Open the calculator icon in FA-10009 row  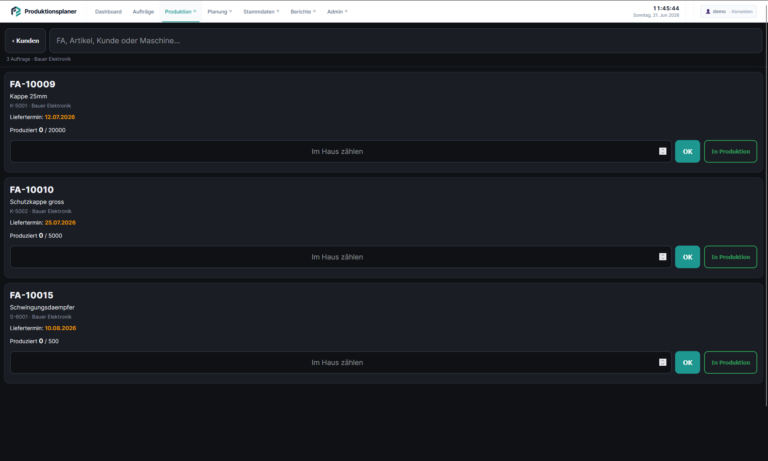click(662, 151)
